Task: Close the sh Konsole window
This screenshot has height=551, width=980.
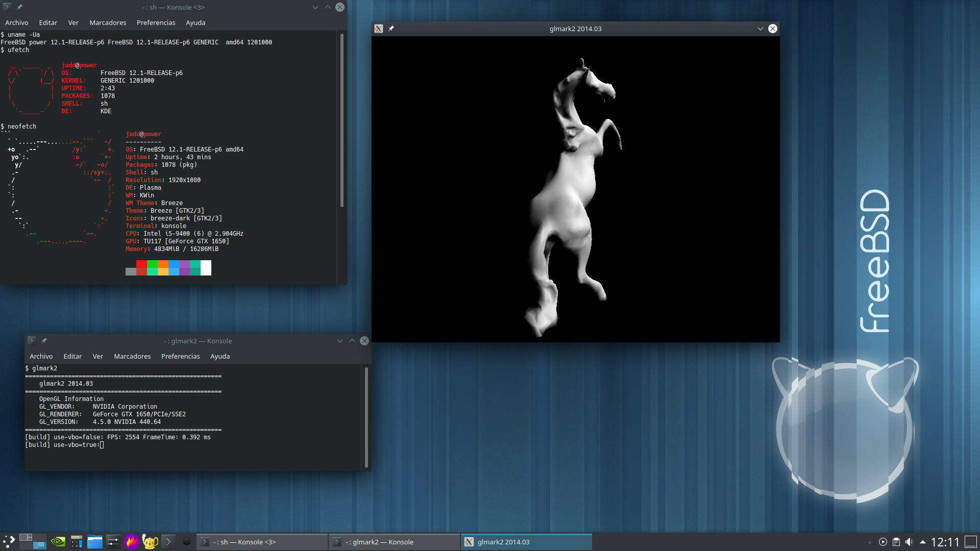Action: click(340, 7)
